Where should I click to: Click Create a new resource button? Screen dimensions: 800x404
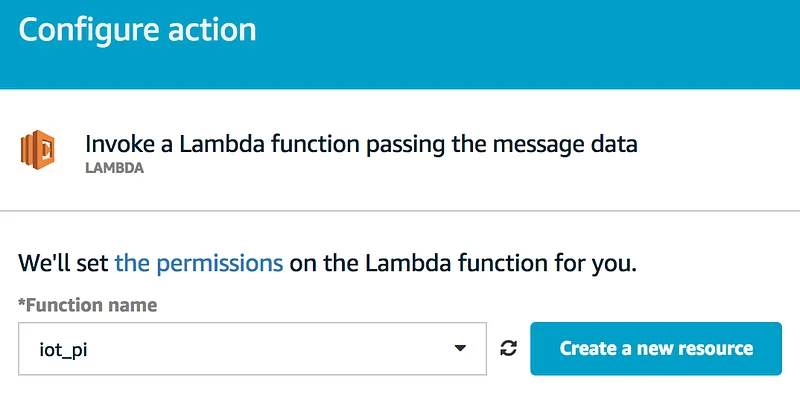click(x=656, y=348)
